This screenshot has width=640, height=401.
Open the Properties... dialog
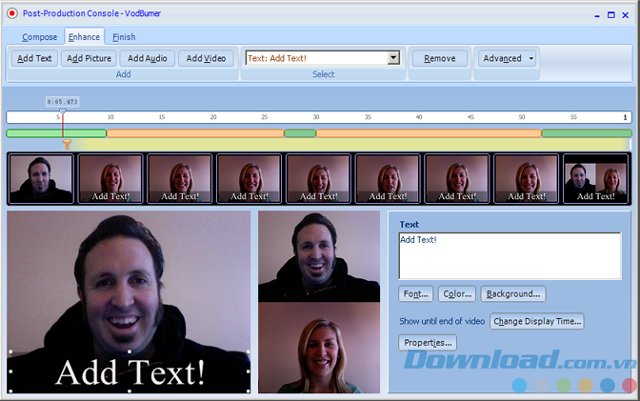[428, 343]
